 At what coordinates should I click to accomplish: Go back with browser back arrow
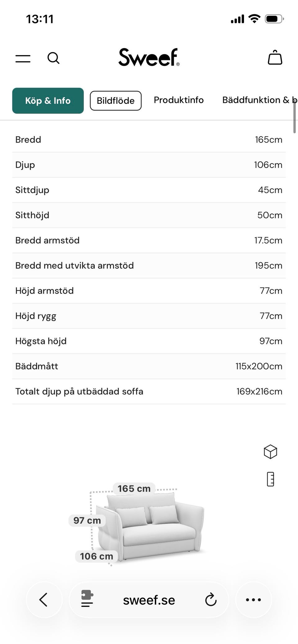pos(44,600)
